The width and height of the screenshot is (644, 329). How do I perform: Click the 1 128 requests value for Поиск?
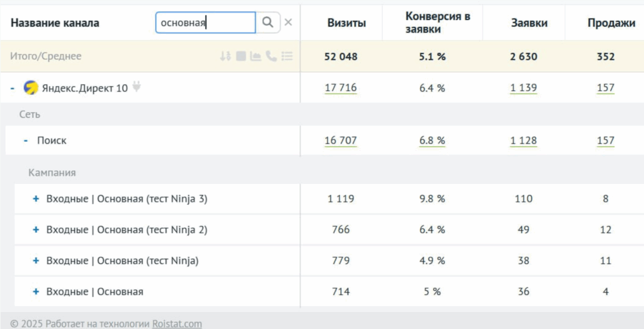click(x=524, y=141)
